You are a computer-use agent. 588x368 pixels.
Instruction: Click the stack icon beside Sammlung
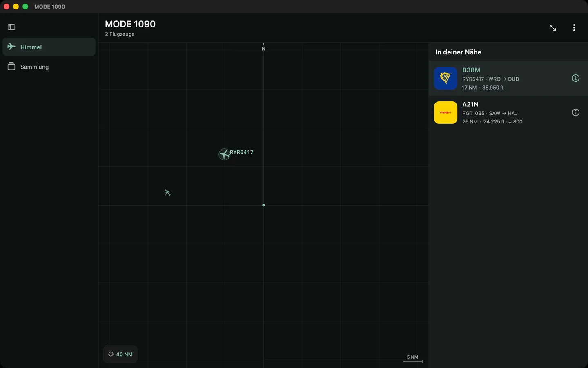click(x=11, y=66)
